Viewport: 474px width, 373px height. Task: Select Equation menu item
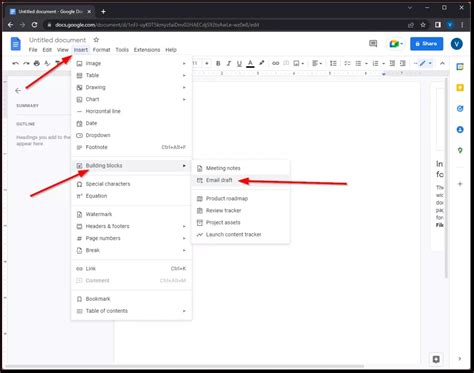tap(131, 196)
